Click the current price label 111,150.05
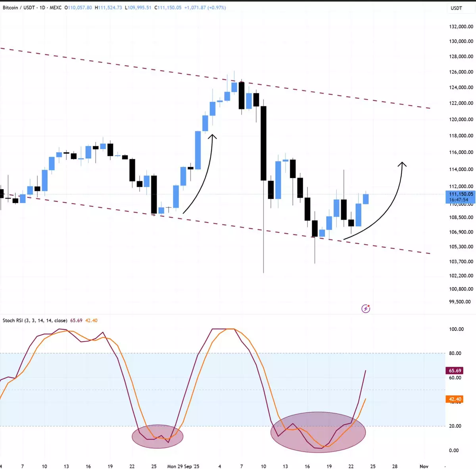 (x=460, y=194)
